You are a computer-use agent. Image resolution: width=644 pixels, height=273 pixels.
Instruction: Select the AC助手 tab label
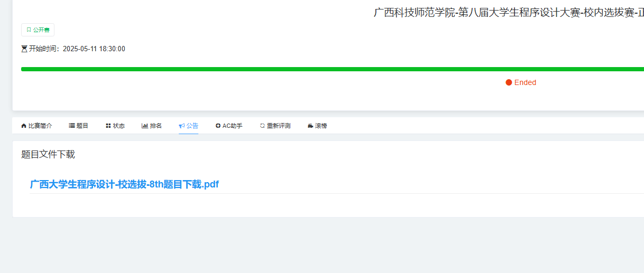[x=232, y=126]
